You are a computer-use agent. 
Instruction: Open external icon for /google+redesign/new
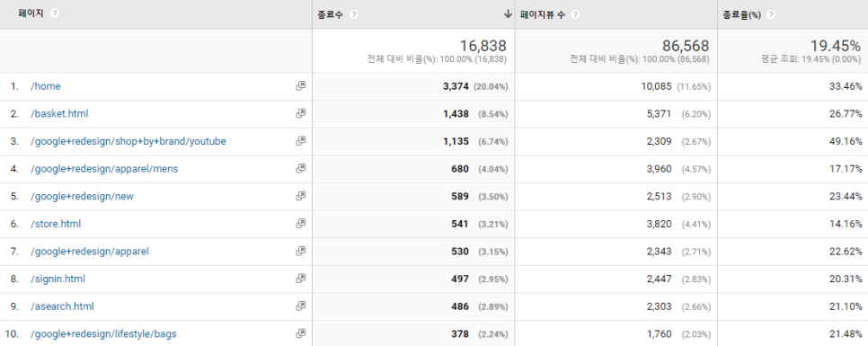301,196
